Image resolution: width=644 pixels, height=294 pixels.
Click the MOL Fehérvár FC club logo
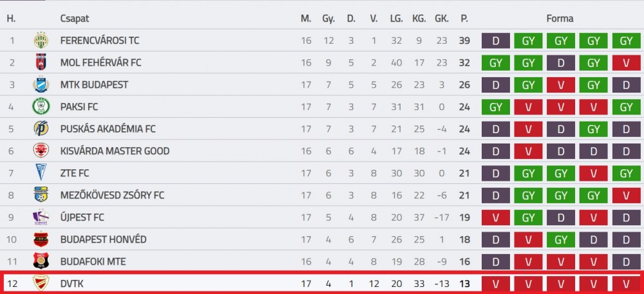[41, 62]
